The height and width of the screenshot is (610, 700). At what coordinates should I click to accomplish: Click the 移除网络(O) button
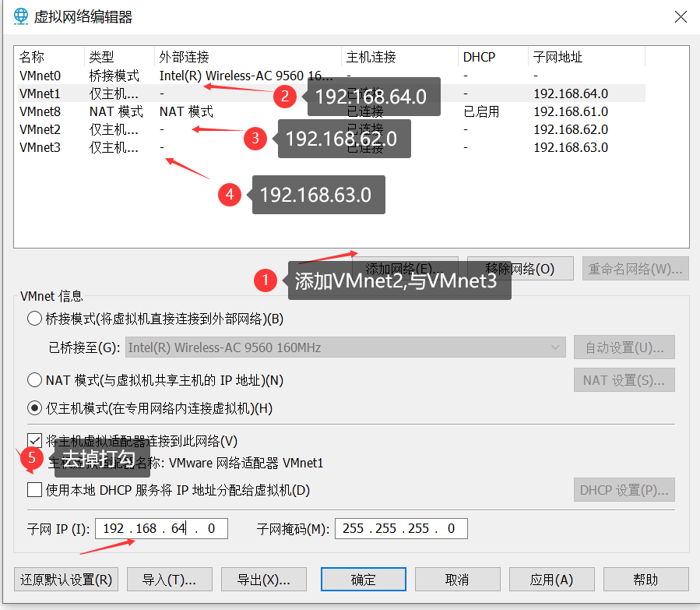click(x=521, y=268)
